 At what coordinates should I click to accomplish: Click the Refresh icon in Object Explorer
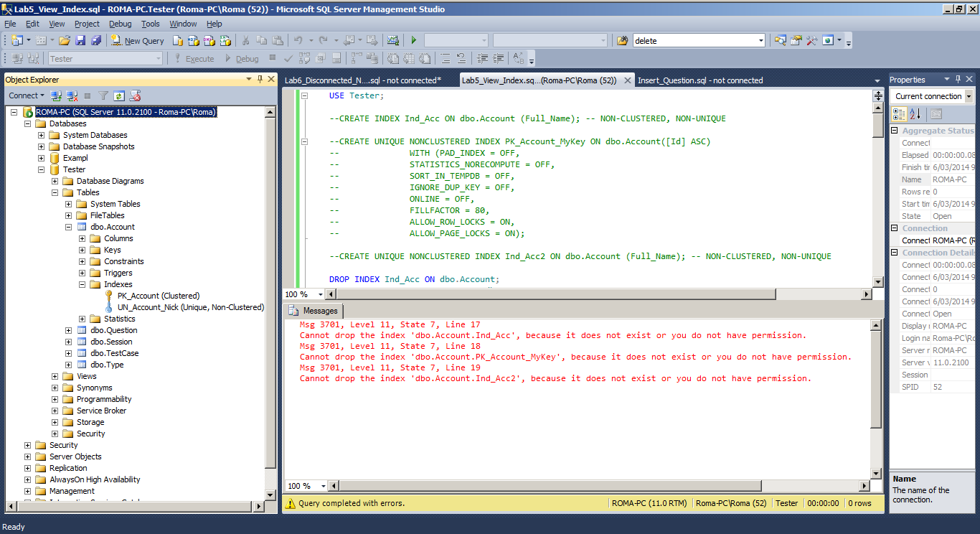(119, 95)
